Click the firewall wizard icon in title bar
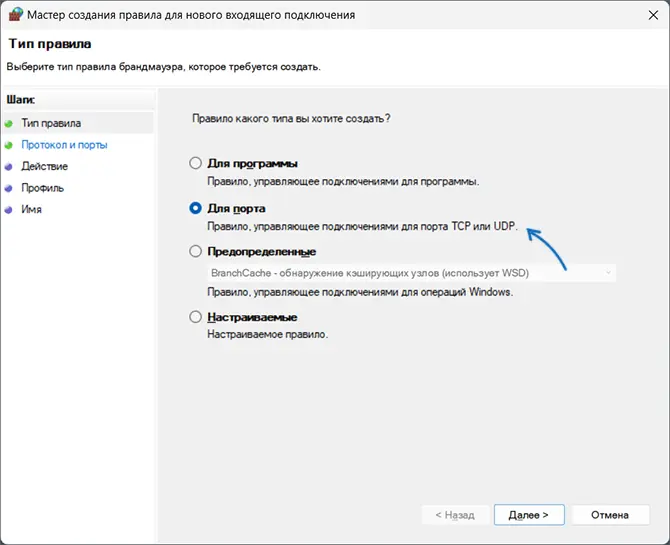Screen dimensions: 670x545 (16, 16)
